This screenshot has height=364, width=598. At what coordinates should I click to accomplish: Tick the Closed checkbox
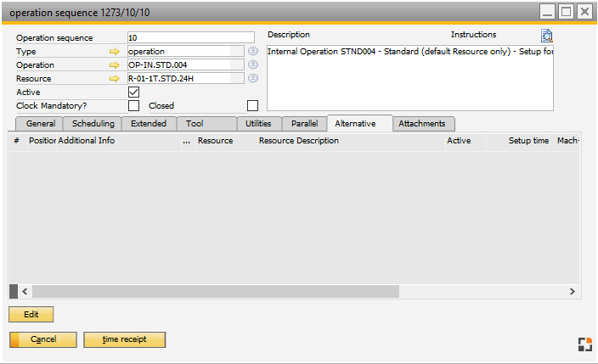[252, 106]
